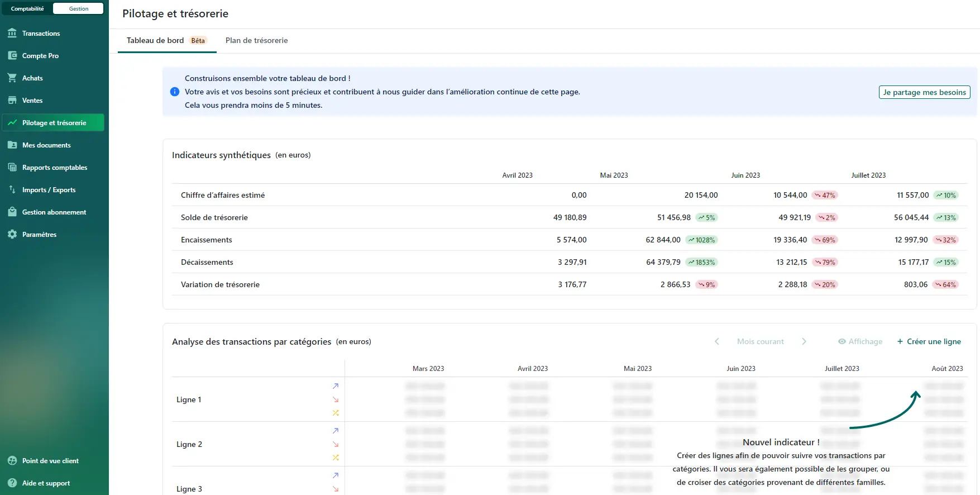Click the Ligne 2 row label
This screenshot has width=980, height=495.
point(189,444)
